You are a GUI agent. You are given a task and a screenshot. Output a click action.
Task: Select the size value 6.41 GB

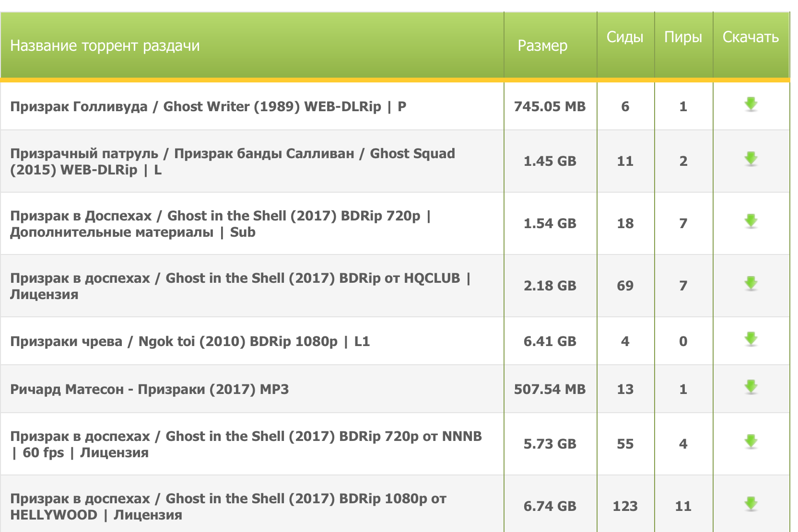[x=550, y=341]
